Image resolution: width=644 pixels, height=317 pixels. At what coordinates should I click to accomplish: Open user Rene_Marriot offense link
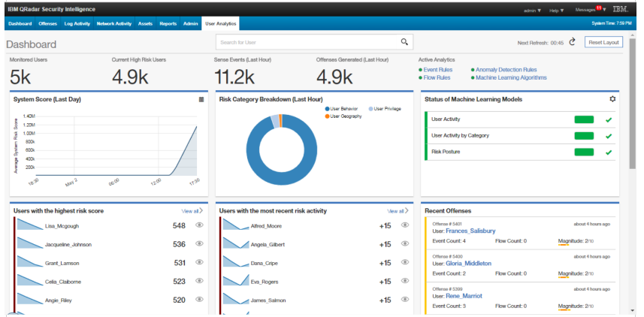tap(464, 296)
